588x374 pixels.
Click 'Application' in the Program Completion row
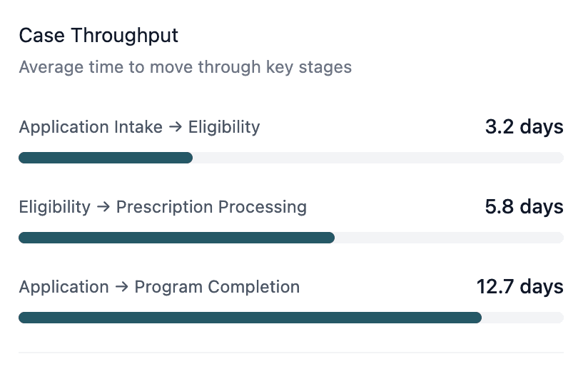(x=64, y=288)
